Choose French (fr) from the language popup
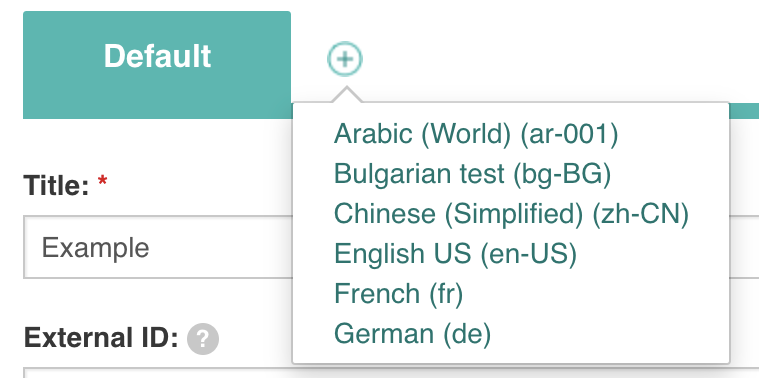This screenshot has height=378, width=759. tap(398, 294)
